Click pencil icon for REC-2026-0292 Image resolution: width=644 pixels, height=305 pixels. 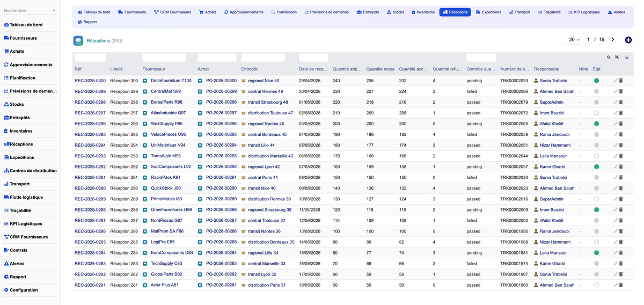pyautogui.click(x=616, y=166)
